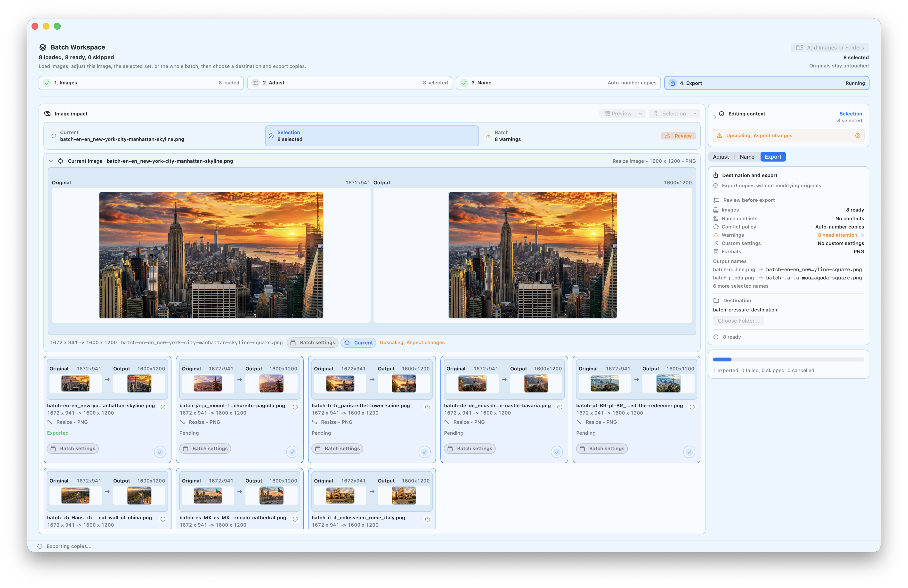Click the pending clock icon on the great-wall card

pos(163,519)
